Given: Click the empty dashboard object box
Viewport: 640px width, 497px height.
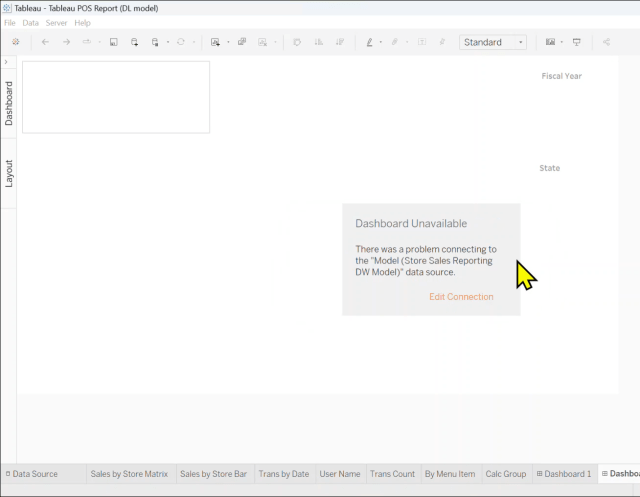Looking at the screenshot, I should [116, 97].
